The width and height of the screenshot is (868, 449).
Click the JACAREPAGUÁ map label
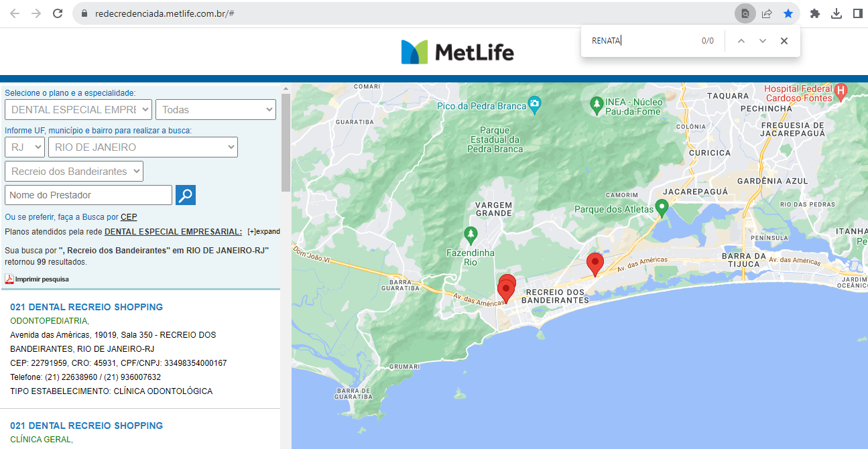pos(694,192)
